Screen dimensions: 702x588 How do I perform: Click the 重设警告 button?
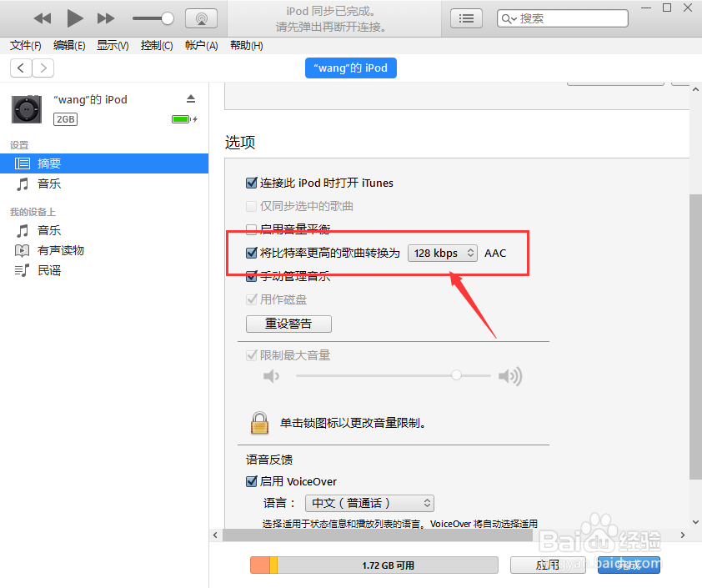point(288,324)
